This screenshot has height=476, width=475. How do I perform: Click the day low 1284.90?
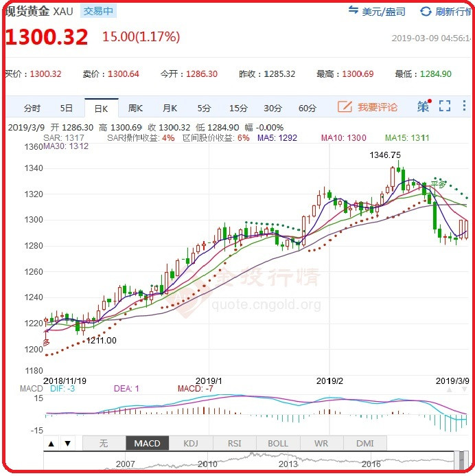click(x=436, y=73)
